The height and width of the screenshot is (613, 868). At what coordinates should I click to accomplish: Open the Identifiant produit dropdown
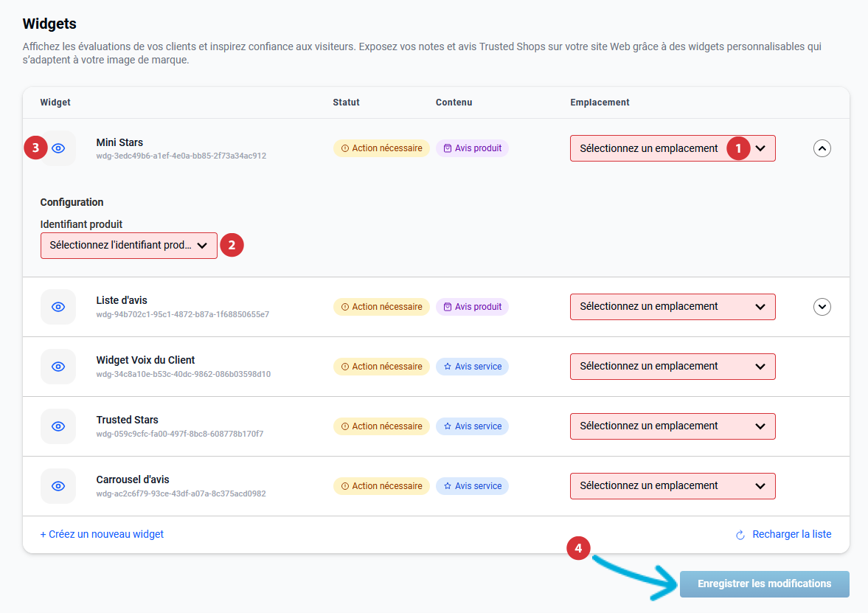128,246
